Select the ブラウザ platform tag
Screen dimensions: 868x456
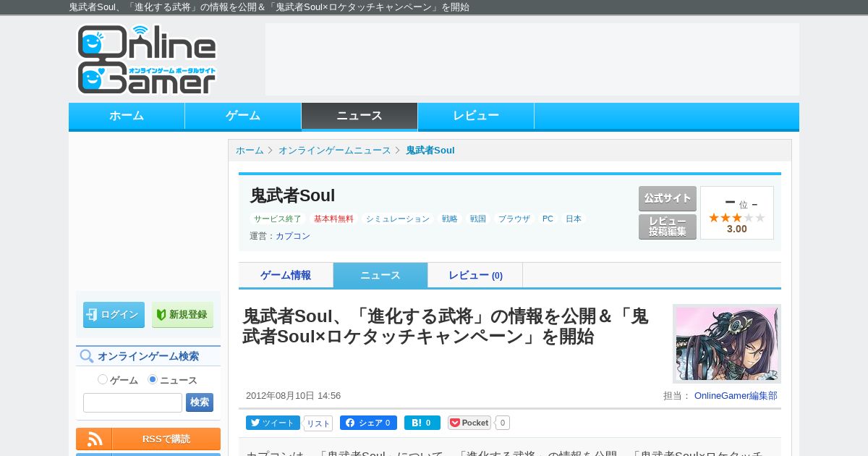click(x=514, y=219)
